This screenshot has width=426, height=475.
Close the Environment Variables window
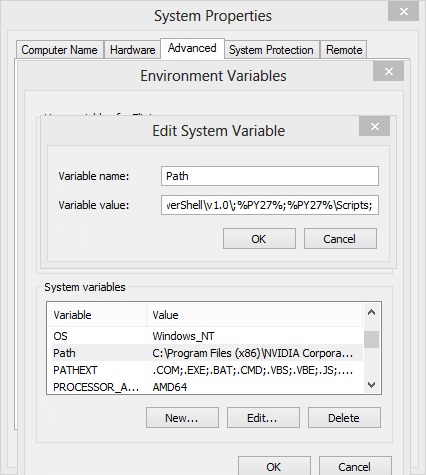(388, 71)
